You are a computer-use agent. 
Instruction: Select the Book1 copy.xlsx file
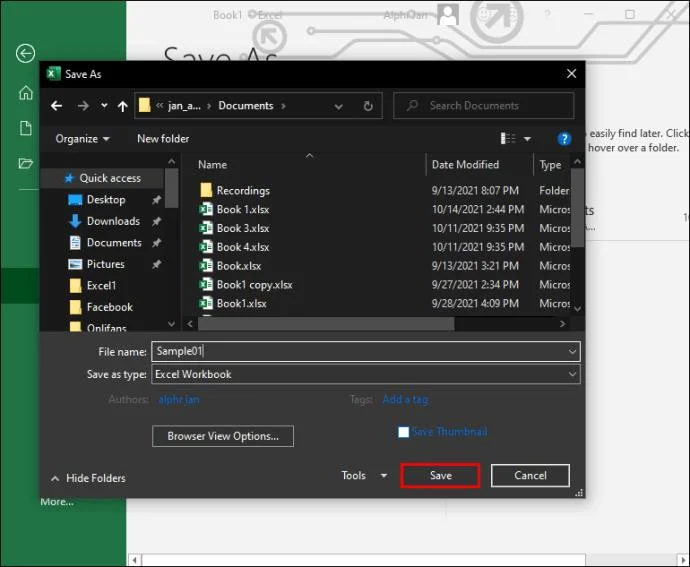(246, 285)
